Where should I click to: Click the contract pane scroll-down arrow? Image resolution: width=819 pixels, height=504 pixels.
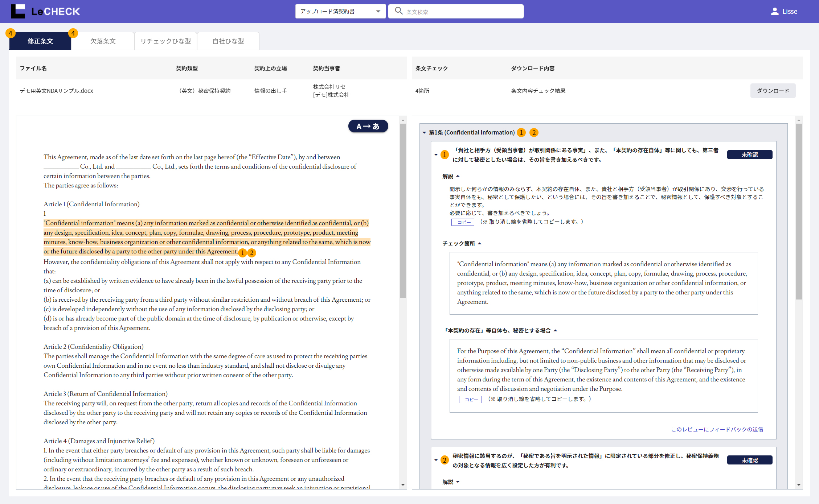point(403,485)
